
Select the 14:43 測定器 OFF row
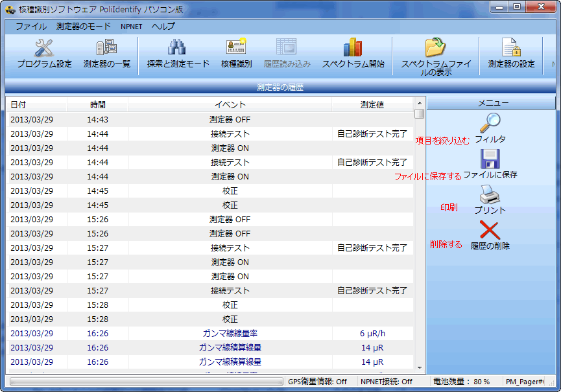[209, 120]
